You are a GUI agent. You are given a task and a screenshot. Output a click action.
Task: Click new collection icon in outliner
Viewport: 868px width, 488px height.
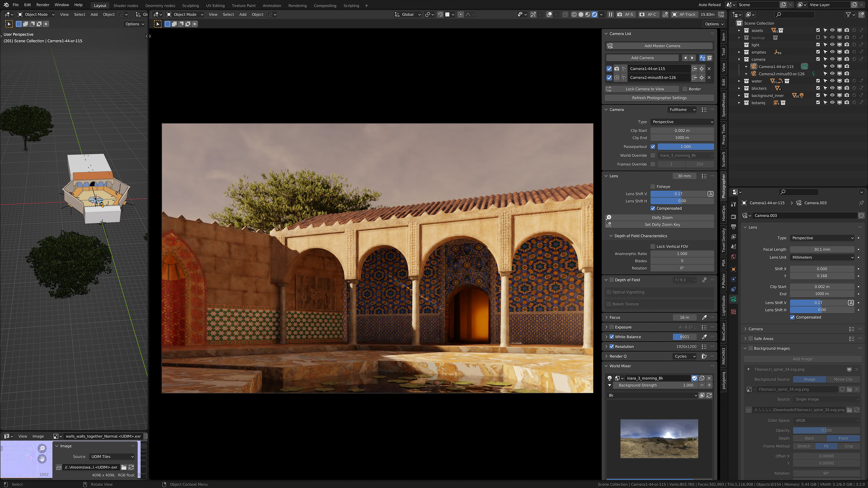point(861,14)
